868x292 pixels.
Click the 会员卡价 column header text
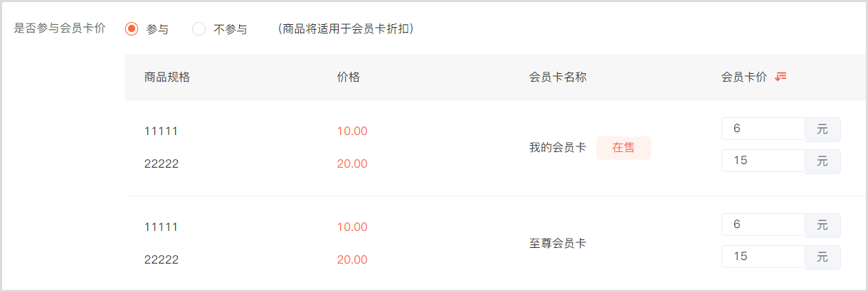(744, 77)
